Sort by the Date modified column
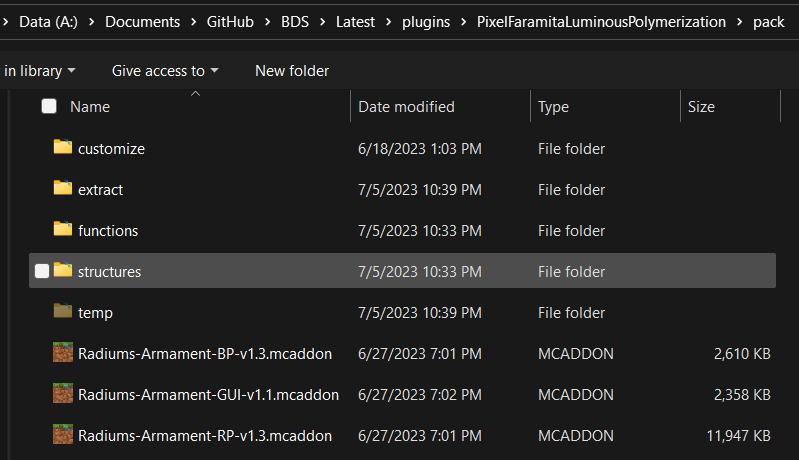799x460 pixels. (x=406, y=106)
